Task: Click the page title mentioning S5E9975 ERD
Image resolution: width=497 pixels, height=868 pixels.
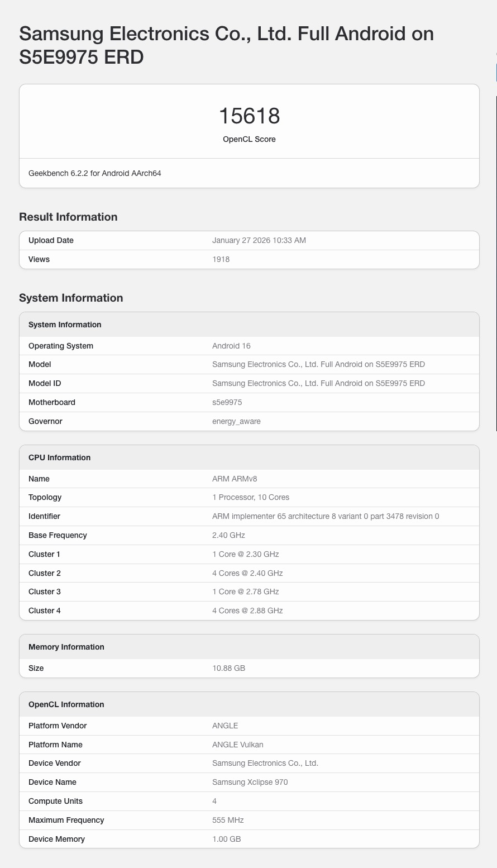Action: click(226, 45)
